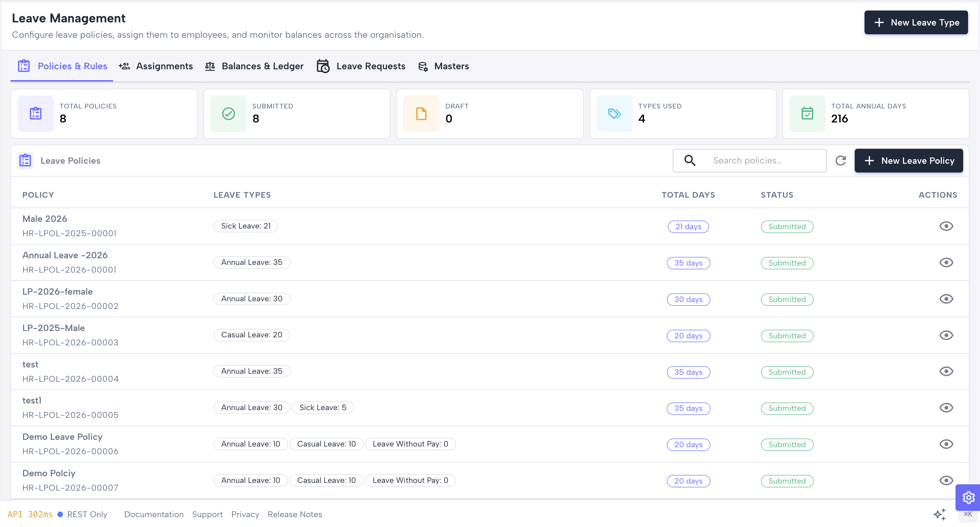Click Submitted status for LP-2026-female
The height and width of the screenshot is (527, 980).
click(787, 299)
